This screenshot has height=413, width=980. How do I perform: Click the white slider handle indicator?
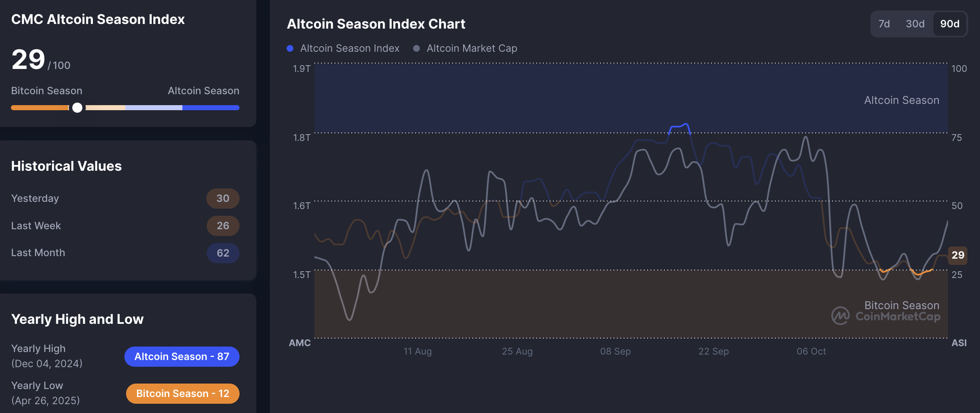pyautogui.click(x=78, y=108)
